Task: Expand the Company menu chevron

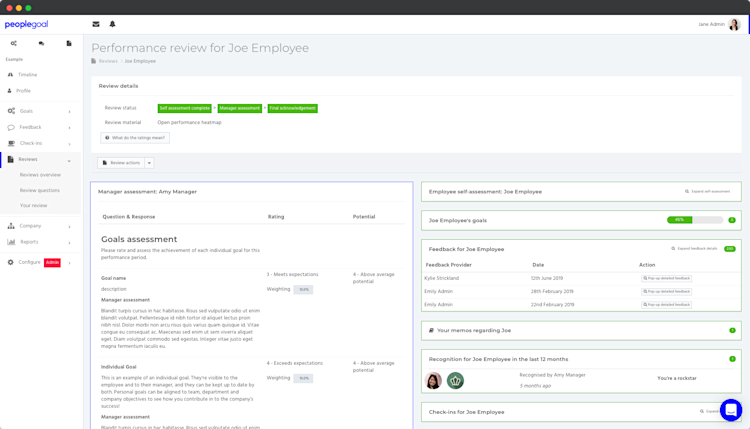Action: (x=69, y=227)
